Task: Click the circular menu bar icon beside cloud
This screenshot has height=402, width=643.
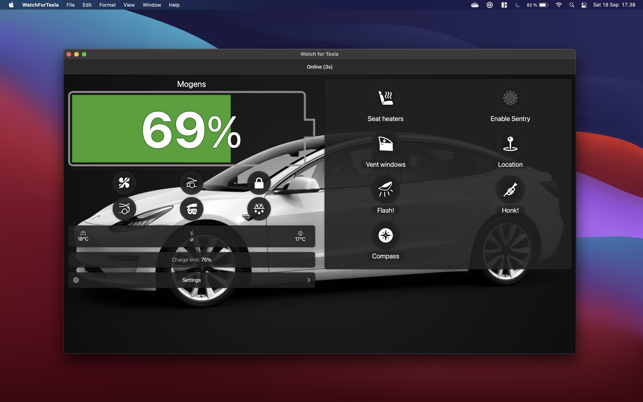Action: (x=490, y=5)
